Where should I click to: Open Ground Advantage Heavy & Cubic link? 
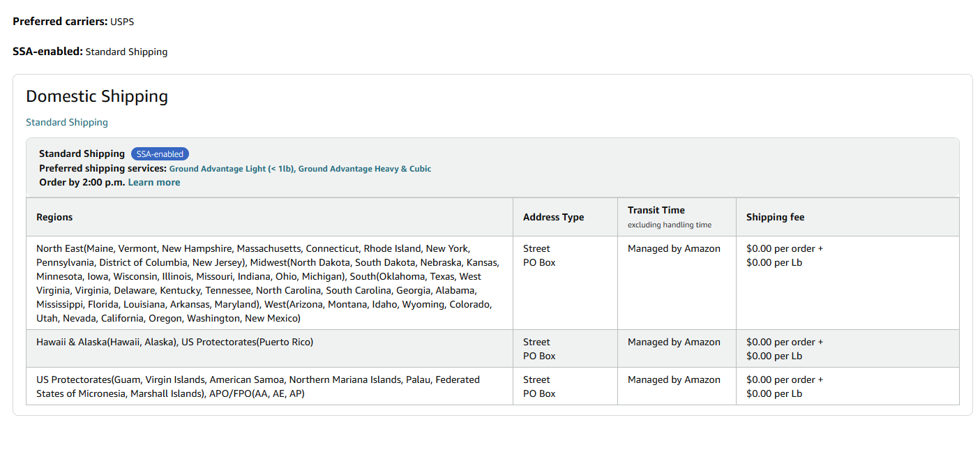[x=365, y=169]
